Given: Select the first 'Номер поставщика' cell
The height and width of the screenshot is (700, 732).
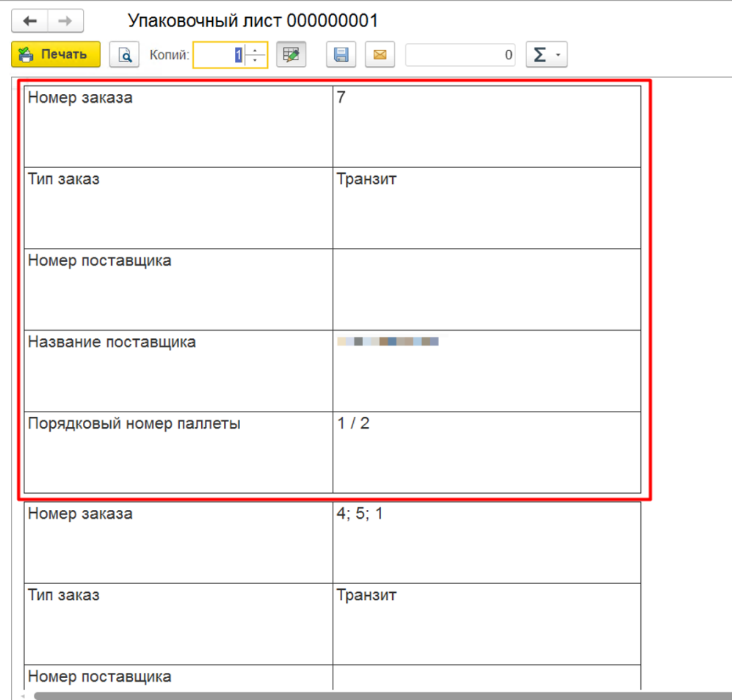Looking at the screenshot, I should [x=178, y=289].
